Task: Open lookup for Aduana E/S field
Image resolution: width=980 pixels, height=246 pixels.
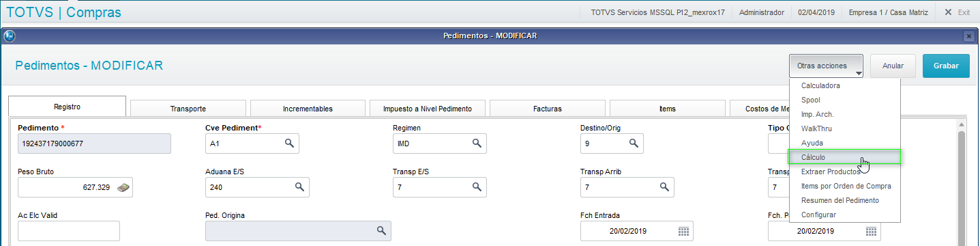Action: click(x=299, y=187)
